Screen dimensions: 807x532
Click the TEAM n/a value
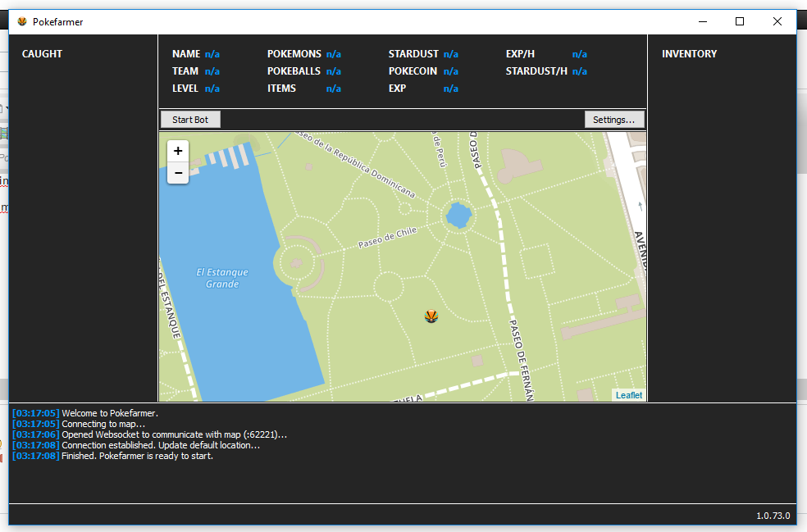coord(212,71)
